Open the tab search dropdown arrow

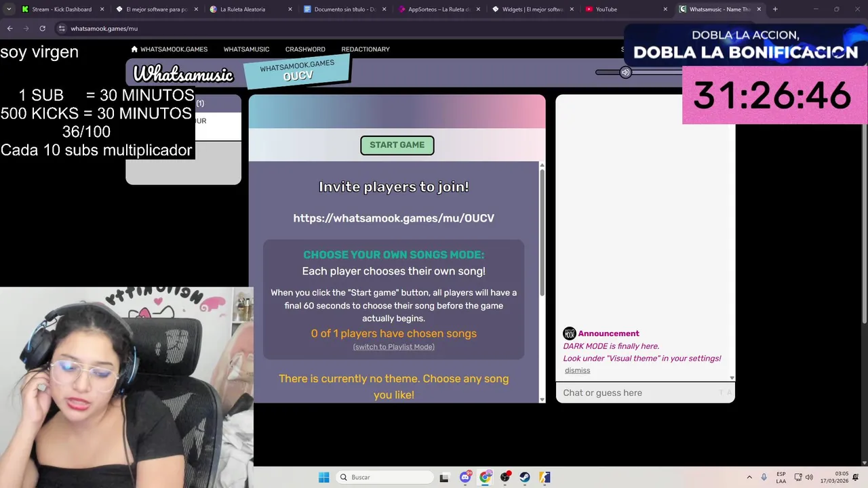point(8,9)
